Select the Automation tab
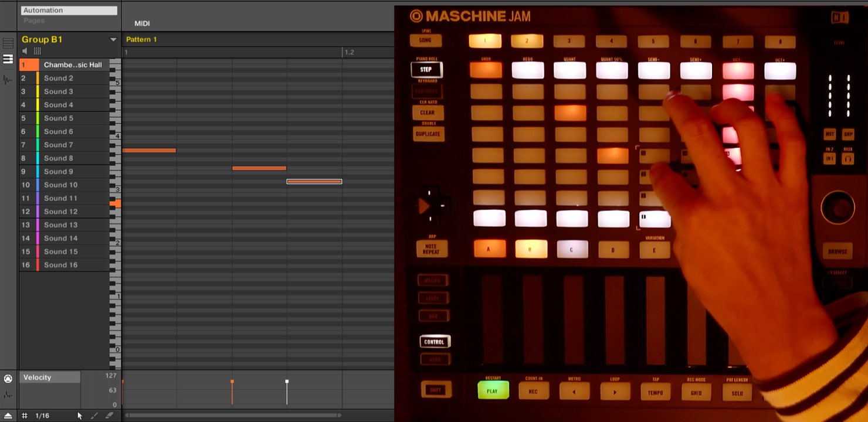The image size is (868, 422). click(69, 11)
